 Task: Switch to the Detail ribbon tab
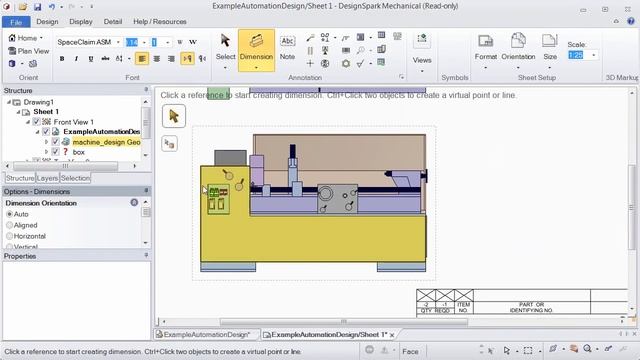click(113, 22)
